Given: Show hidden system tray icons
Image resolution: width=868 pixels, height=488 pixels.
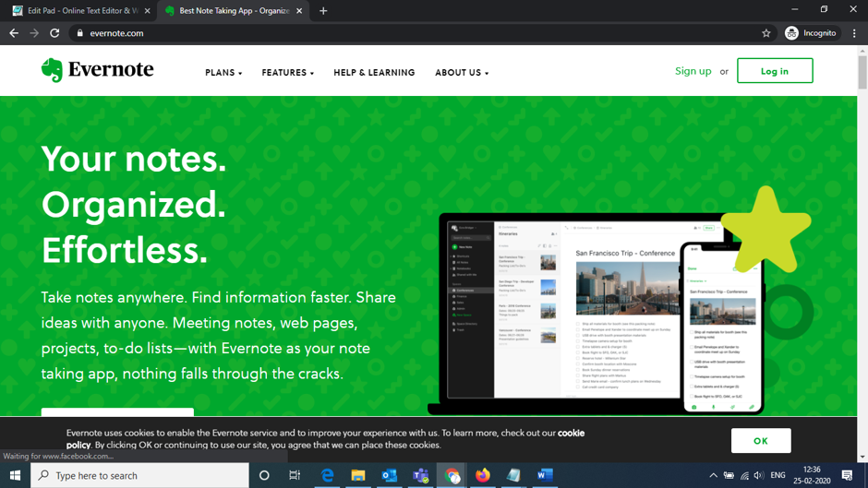Looking at the screenshot, I should pyautogui.click(x=713, y=475).
